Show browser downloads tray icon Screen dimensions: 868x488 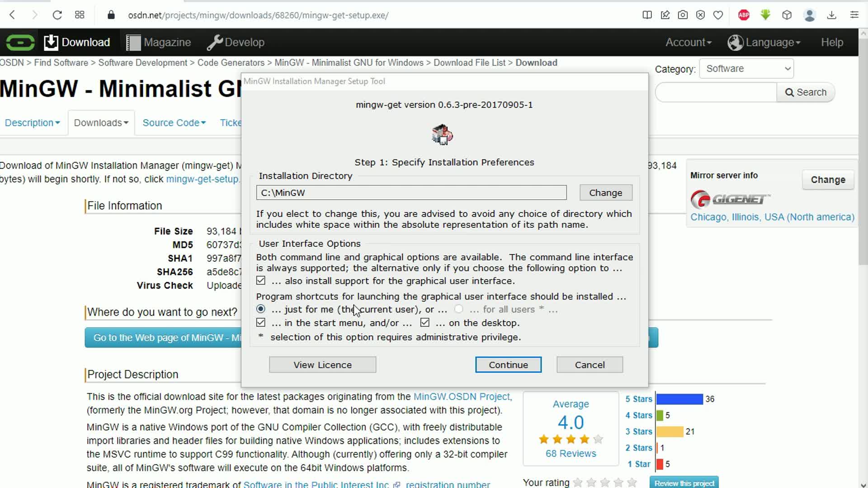831,15
